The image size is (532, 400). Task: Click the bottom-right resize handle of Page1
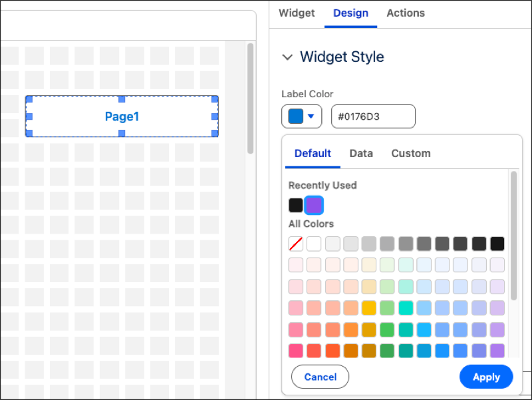(215, 133)
